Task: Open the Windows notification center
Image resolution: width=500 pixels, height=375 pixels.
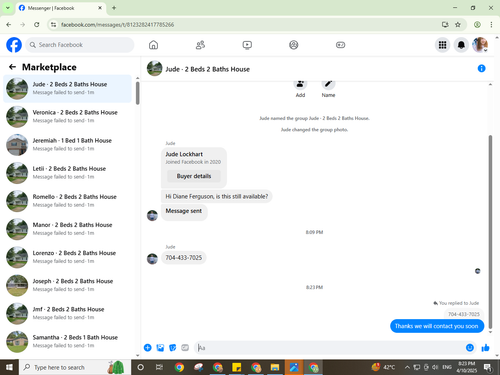Action: pos(488,367)
